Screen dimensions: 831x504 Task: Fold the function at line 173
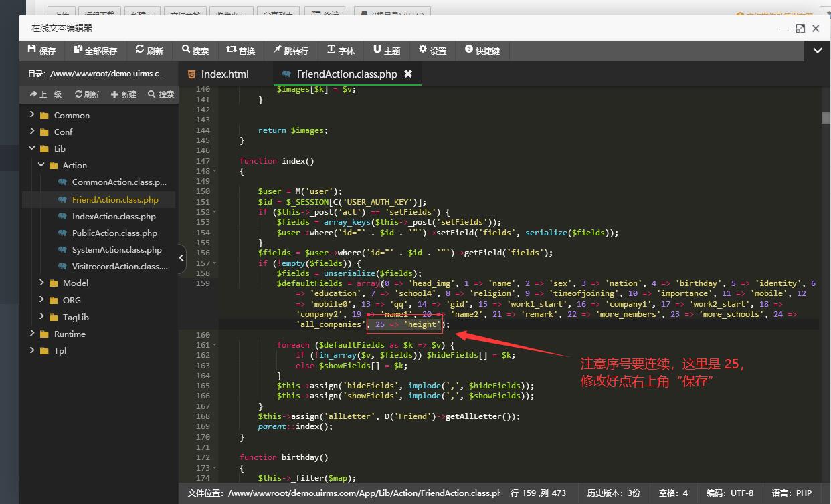(215, 468)
